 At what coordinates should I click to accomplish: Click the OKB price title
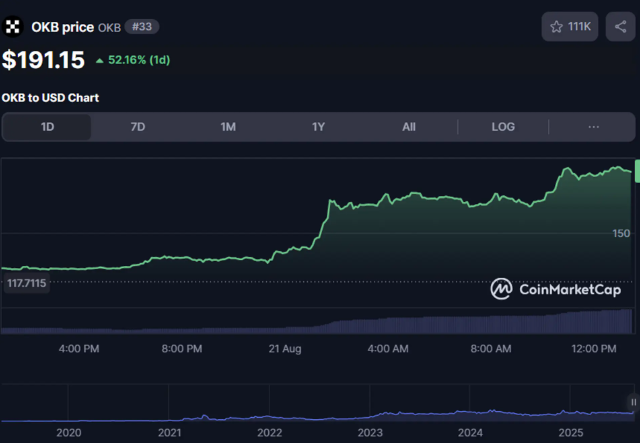click(62, 27)
